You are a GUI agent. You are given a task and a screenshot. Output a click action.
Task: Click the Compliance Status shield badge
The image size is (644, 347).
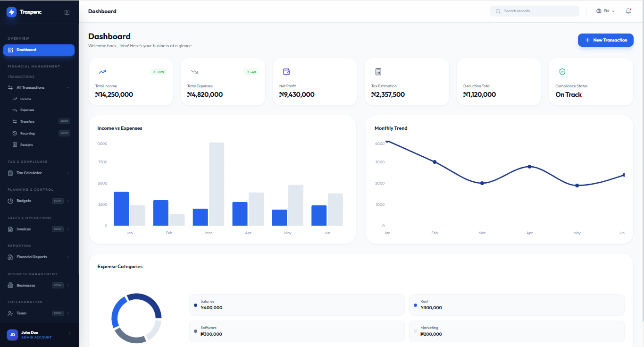pyautogui.click(x=562, y=72)
